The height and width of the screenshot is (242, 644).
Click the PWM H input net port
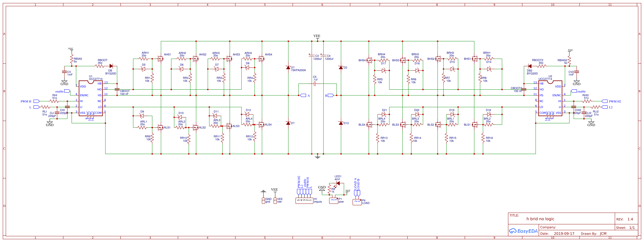37,101
